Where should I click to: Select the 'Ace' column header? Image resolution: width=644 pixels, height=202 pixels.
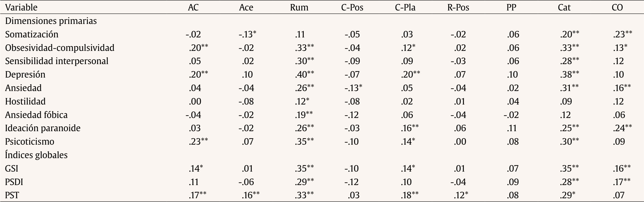click(x=246, y=7)
